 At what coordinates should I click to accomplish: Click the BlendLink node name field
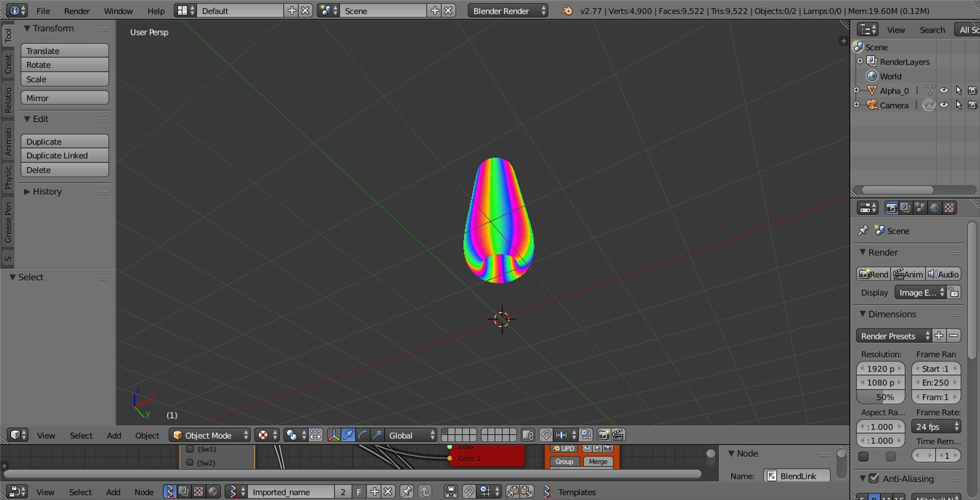coord(797,476)
